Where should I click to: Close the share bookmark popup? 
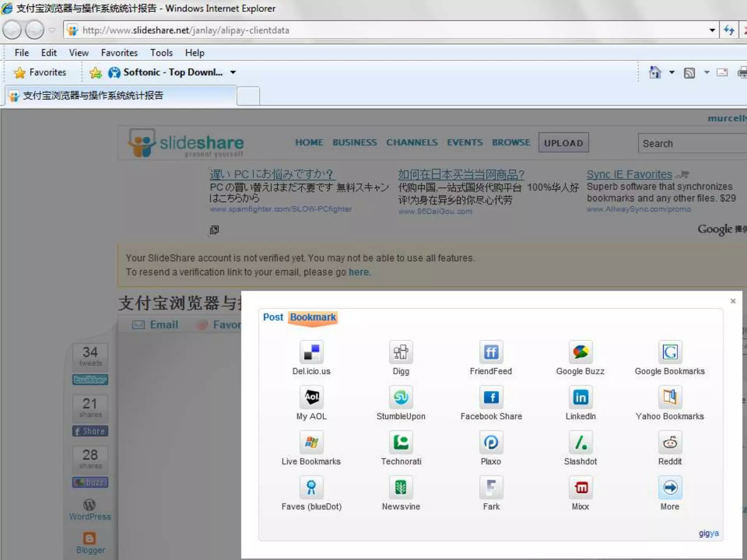pos(733,301)
